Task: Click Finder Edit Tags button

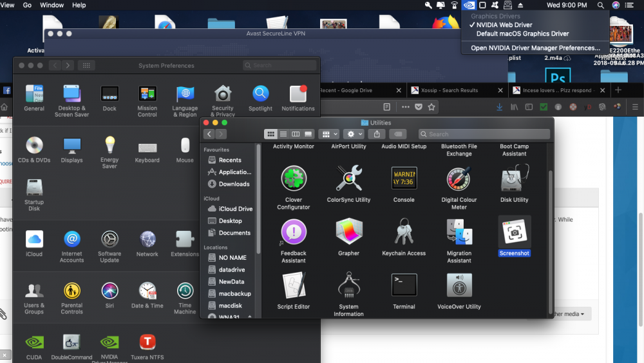Action: tap(397, 134)
